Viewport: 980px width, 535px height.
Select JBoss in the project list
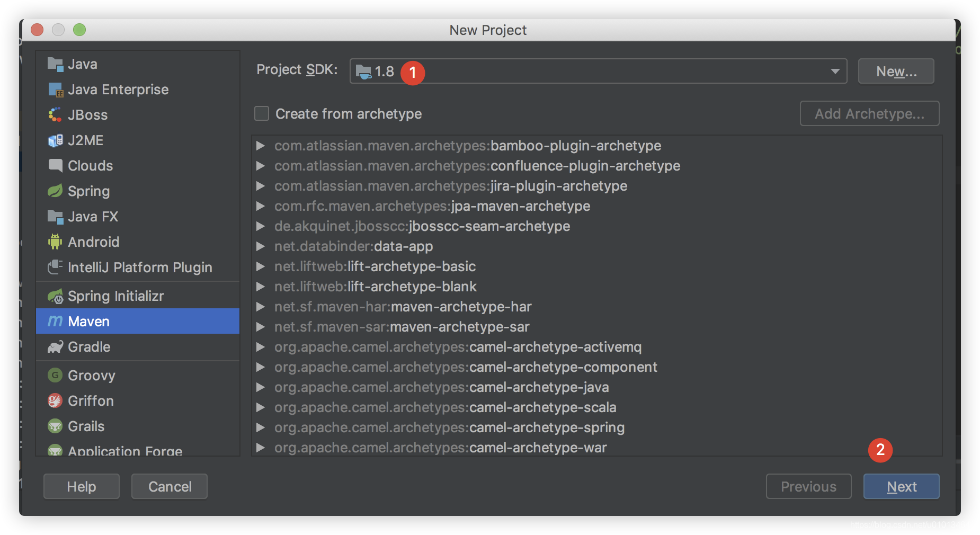(138, 115)
